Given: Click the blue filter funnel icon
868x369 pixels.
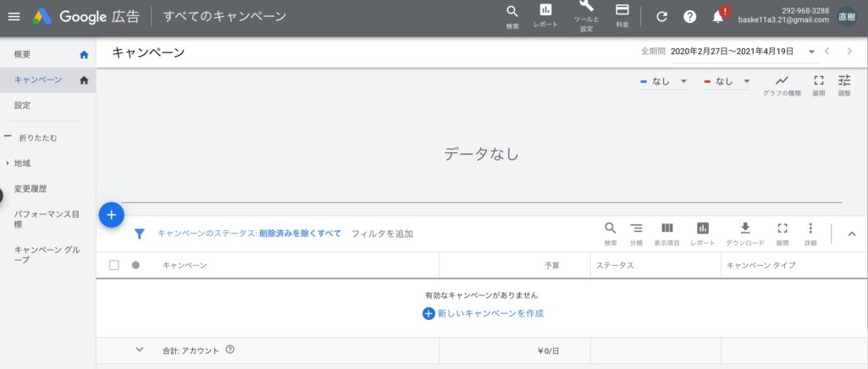Looking at the screenshot, I should coord(140,234).
